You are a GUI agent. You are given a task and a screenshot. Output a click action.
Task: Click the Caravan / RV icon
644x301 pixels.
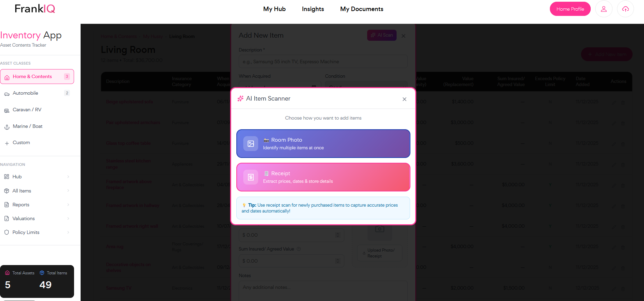[7, 110]
